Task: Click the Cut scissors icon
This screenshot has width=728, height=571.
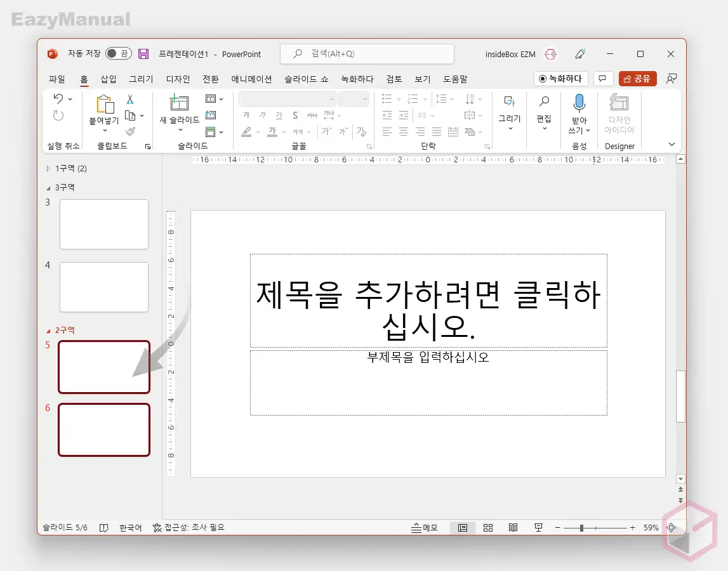Action: pyautogui.click(x=130, y=100)
